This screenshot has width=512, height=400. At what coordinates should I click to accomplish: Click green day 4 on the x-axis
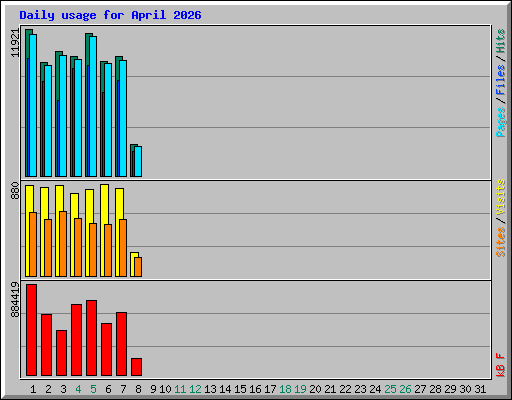[x=78, y=389]
